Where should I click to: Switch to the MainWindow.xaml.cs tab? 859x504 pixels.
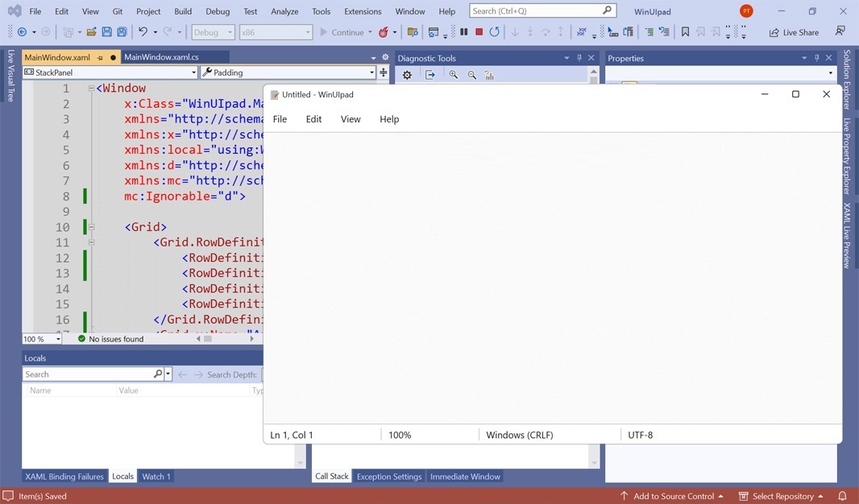point(161,58)
